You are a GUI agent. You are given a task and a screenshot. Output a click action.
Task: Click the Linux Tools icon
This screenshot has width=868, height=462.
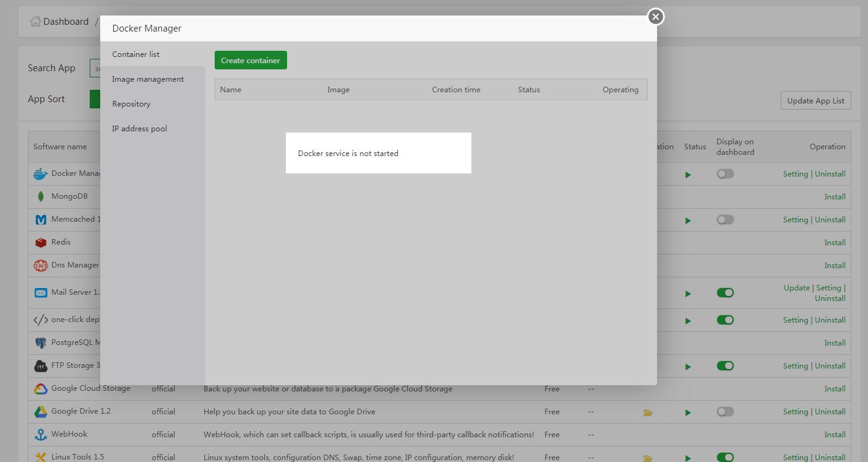[40, 457]
